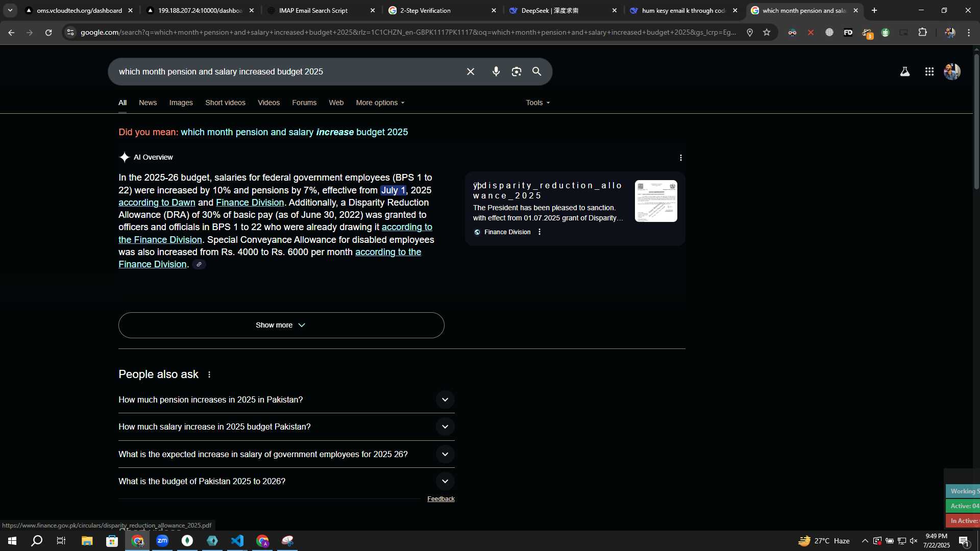Start voice search with the microphone icon
980x551 pixels.
point(496,72)
